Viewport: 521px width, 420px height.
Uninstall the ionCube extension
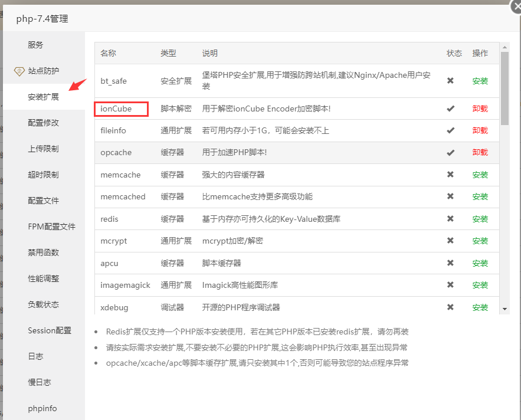480,109
